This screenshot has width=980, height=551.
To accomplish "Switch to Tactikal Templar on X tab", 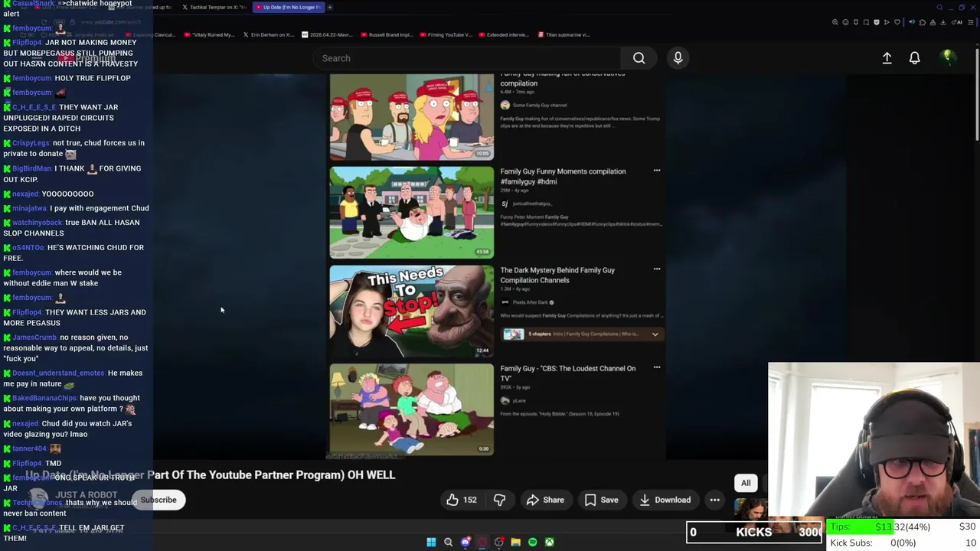I will point(214,8).
